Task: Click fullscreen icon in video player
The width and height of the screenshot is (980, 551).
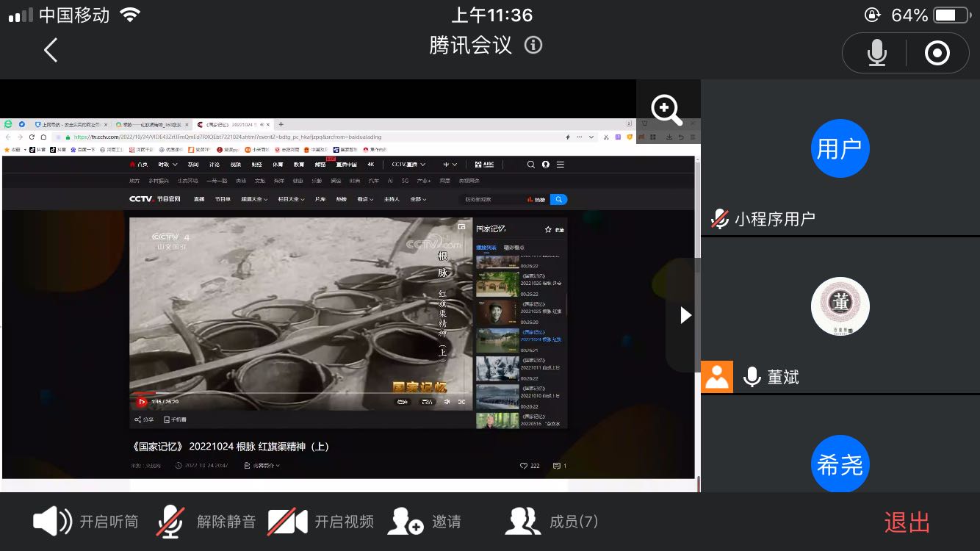Action: (462, 402)
